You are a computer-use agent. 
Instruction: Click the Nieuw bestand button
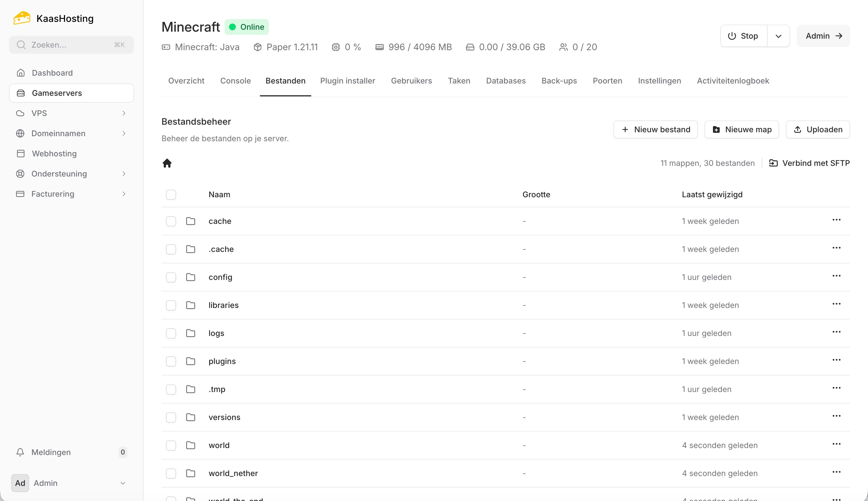click(x=655, y=130)
